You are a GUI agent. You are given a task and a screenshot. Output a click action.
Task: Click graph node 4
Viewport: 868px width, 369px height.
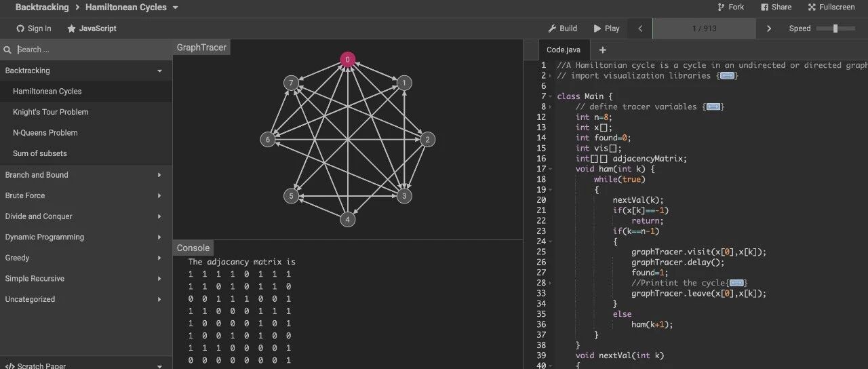(347, 220)
